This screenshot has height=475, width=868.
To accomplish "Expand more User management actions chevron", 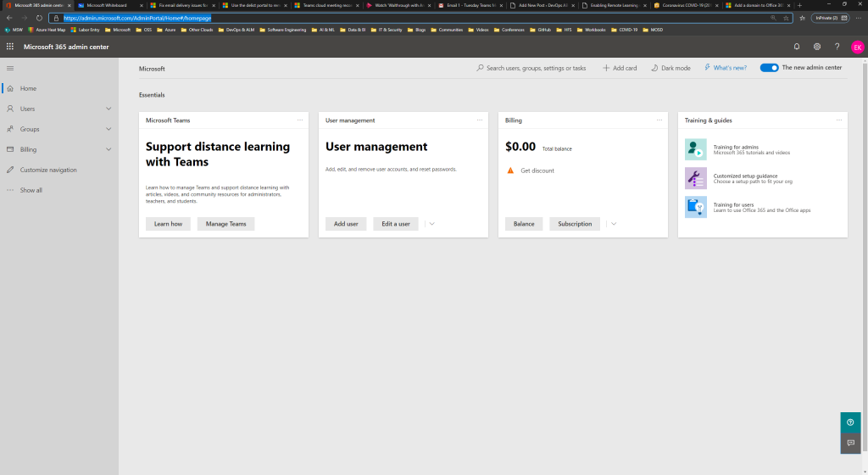I will coord(431,224).
